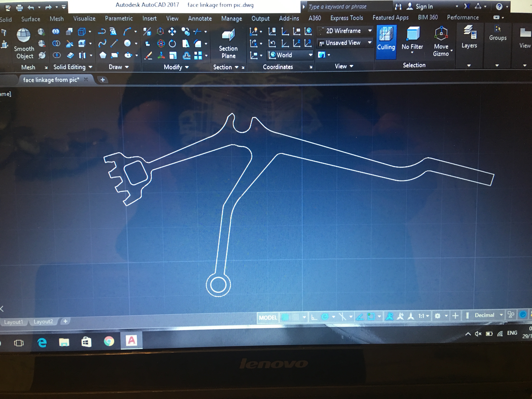Image resolution: width=532 pixels, height=399 pixels.
Task: Select the face linkage from pic file tab
Action: (x=51, y=80)
